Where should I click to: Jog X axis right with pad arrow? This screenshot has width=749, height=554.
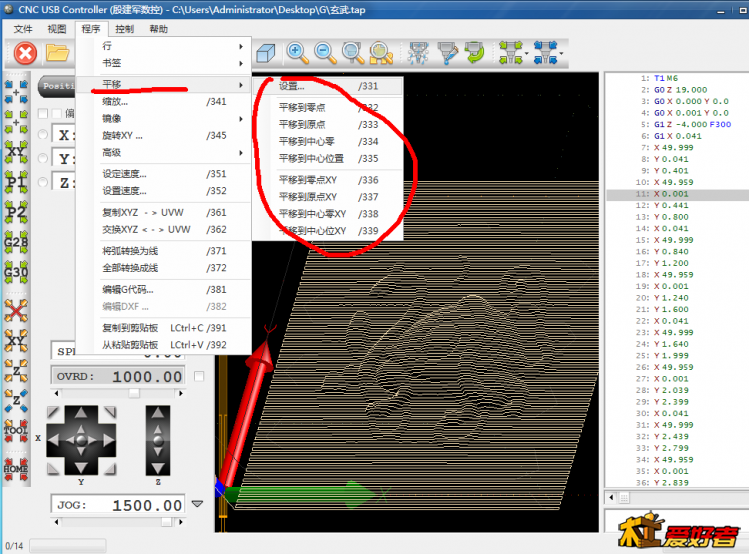pos(109,440)
